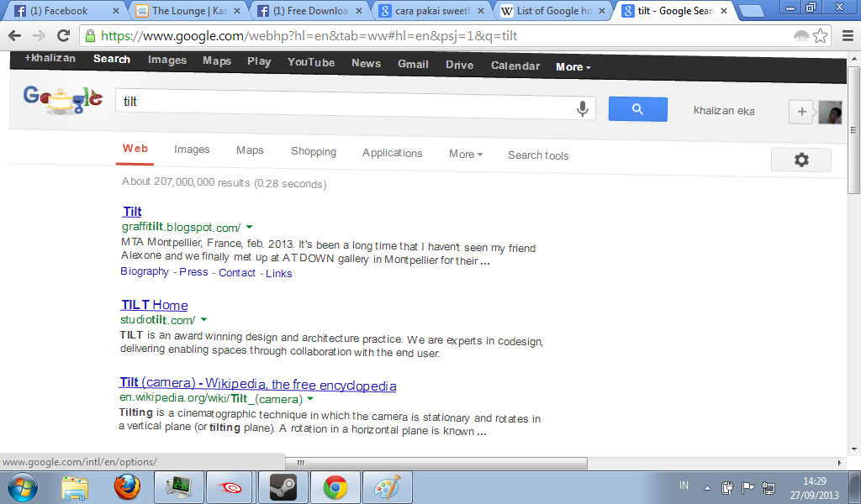
Task: Select the Applications results filter
Action: tap(392, 153)
